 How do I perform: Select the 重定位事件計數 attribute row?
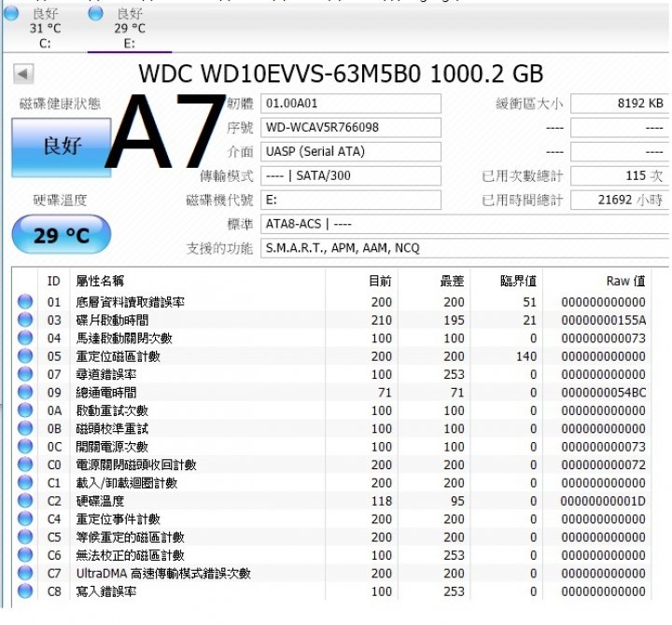pos(331,519)
